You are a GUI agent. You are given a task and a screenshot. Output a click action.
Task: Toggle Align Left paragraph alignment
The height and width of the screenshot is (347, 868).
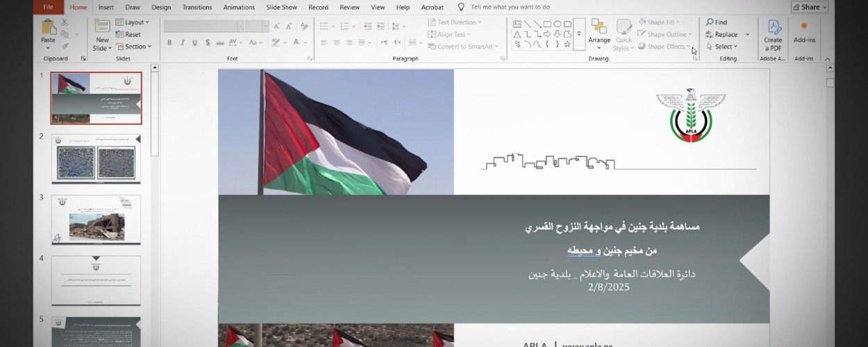[324, 43]
